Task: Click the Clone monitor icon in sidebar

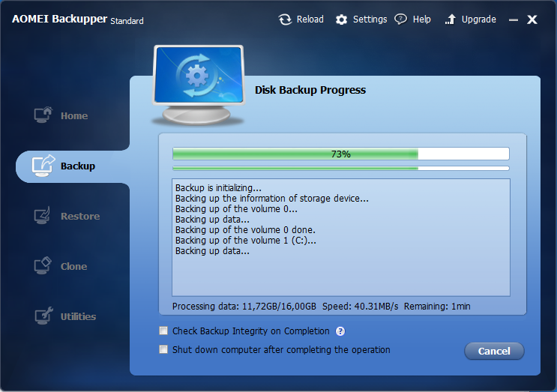Action: point(43,265)
